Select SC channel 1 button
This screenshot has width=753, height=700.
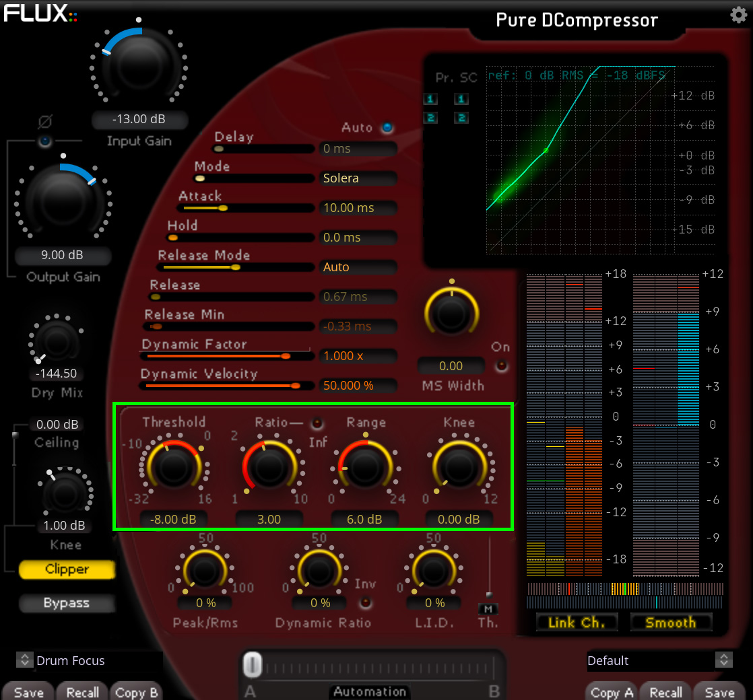pyautogui.click(x=461, y=99)
